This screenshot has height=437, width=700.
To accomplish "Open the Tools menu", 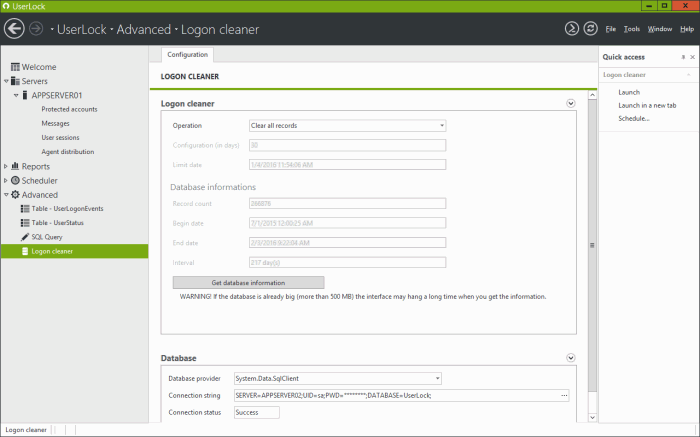I will (632, 29).
